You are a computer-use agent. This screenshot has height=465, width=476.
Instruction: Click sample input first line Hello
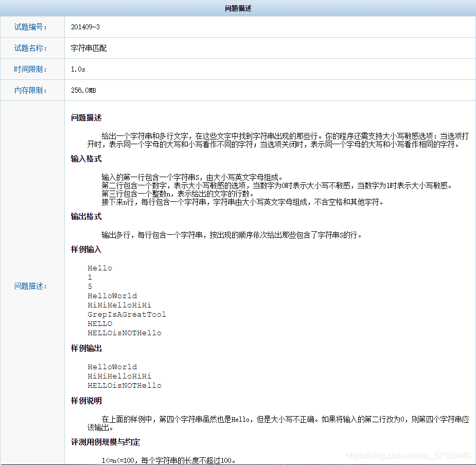pyautogui.click(x=100, y=268)
